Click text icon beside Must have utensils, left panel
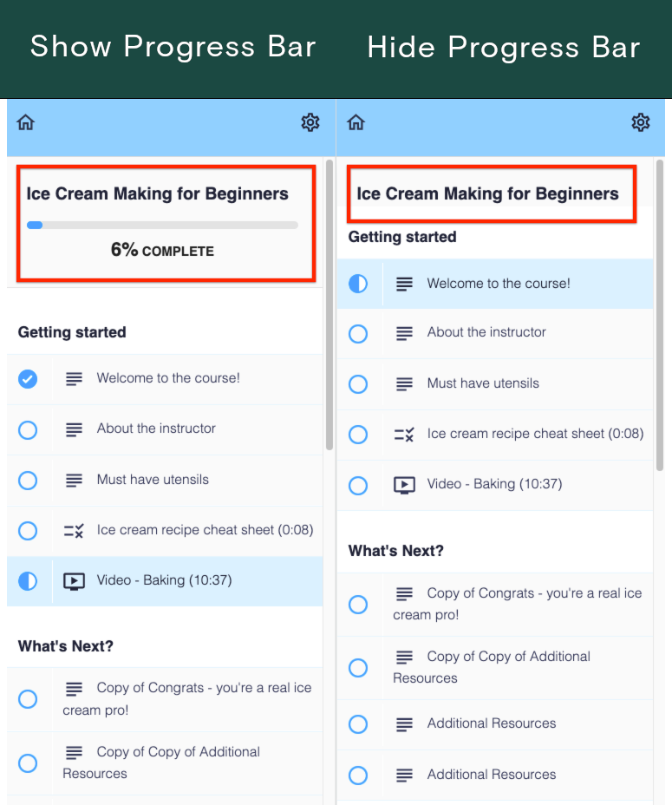Screen dimensions: 672x805 (x=74, y=480)
